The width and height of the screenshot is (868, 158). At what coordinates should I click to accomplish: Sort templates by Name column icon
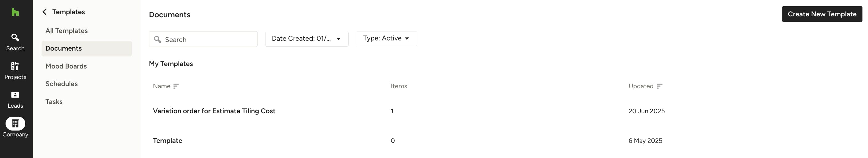176,86
